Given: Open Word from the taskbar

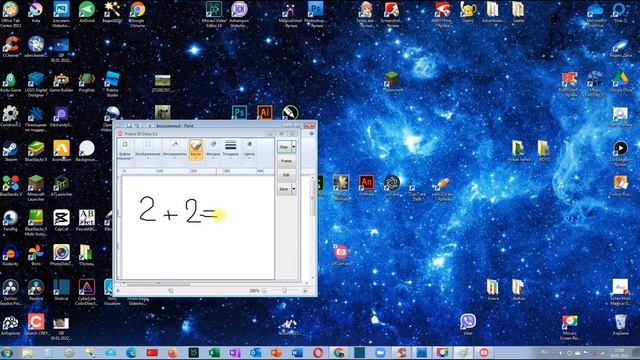Looking at the screenshot, I should (297, 353).
